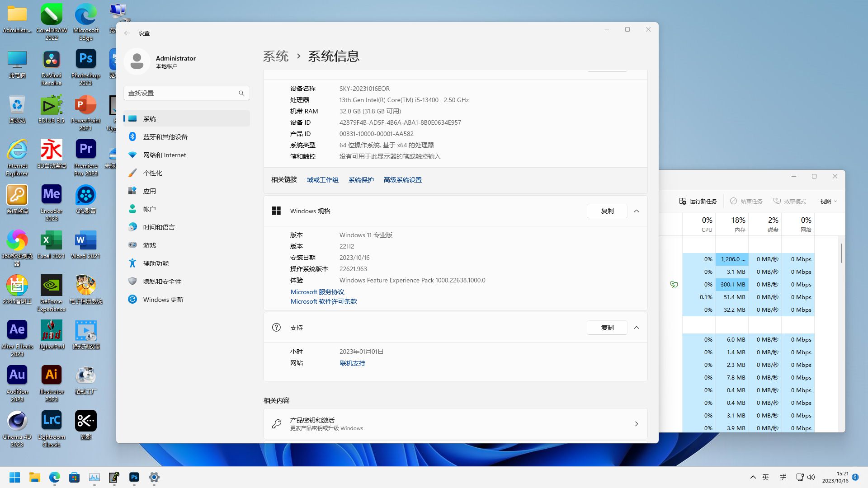
Task: Open Administrator account profile
Action: 160,61
